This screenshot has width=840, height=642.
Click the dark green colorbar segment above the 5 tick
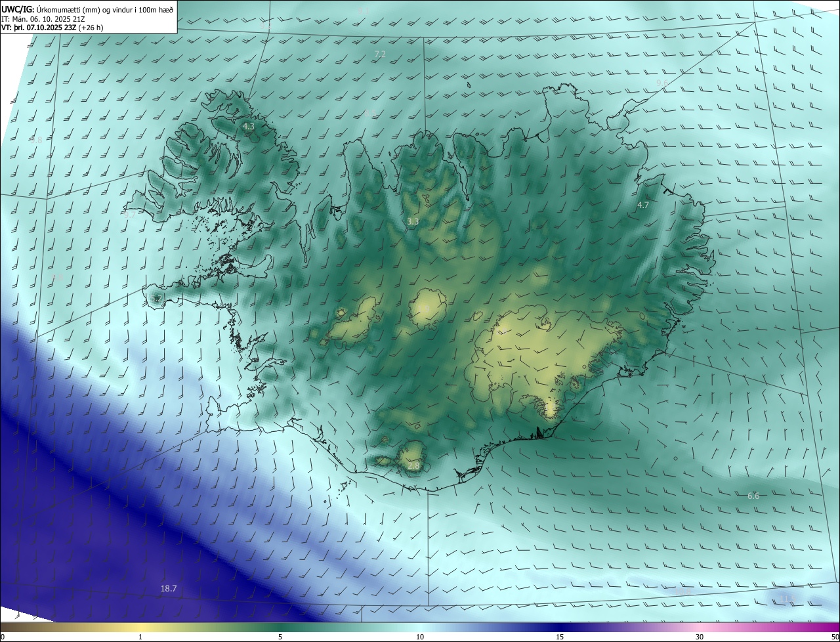tap(280, 627)
